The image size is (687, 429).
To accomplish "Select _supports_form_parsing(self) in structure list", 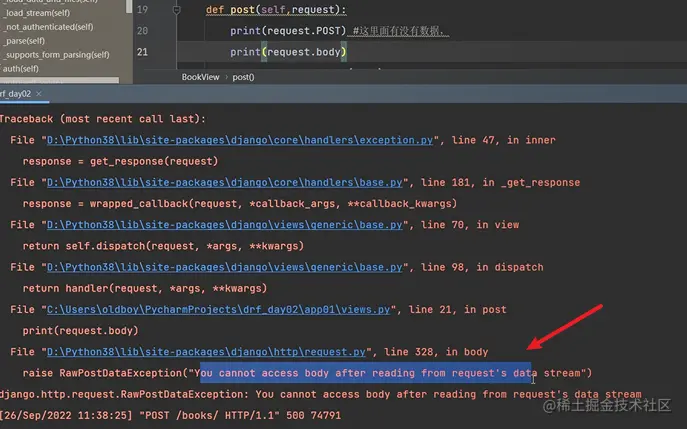I will pyautogui.click(x=57, y=55).
